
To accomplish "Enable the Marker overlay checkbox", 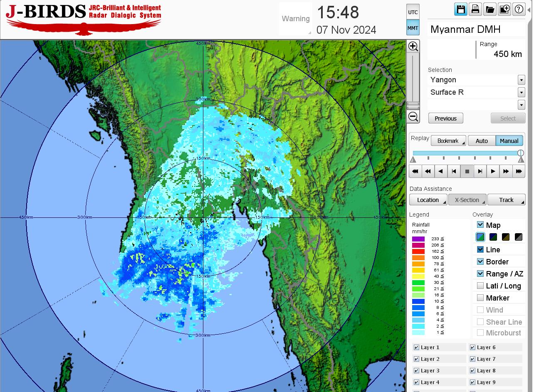I will pyautogui.click(x=480, y=298).
